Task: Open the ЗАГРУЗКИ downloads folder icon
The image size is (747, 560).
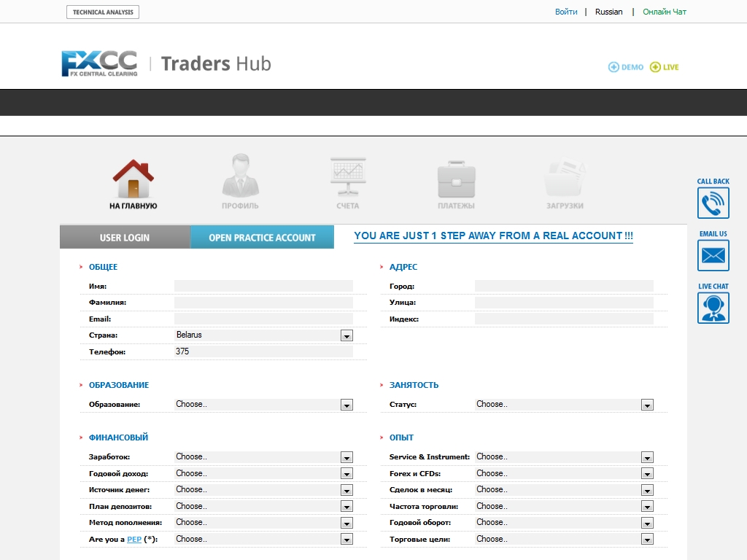Action: (565, 179)
